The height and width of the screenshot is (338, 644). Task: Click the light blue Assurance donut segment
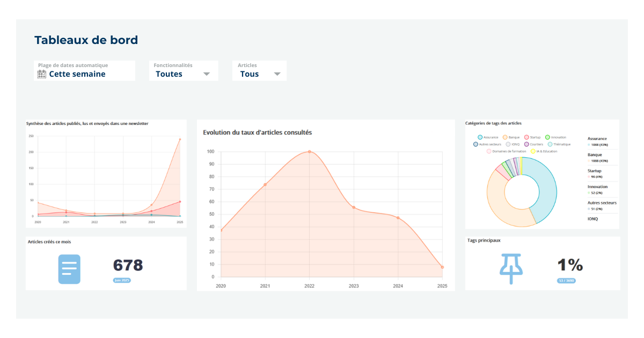(546, 190)
